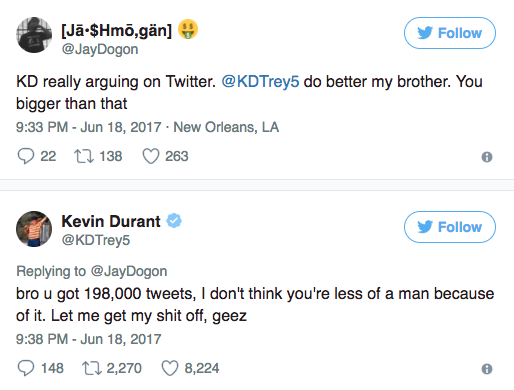The width and height of the screenshot is (514, 390).
Task: Open the @KDTrey5 mention in first tweet
Action: click(260, 82)
